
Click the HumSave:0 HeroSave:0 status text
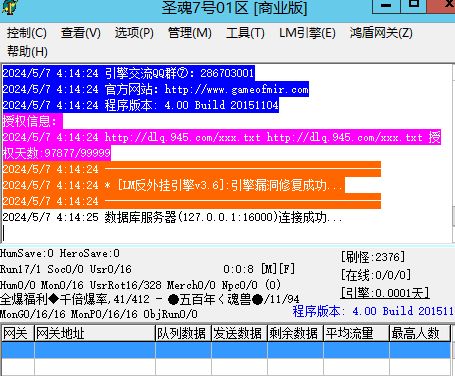click(x=60, y=253)
